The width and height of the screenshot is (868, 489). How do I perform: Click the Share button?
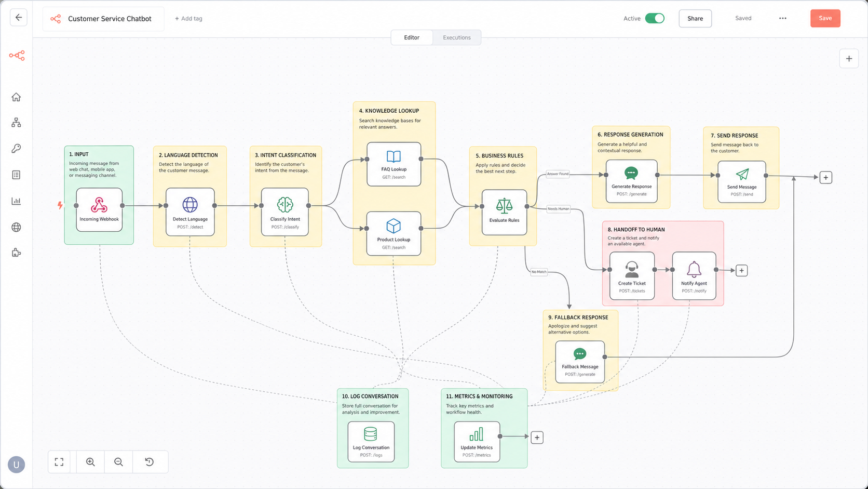695,18
